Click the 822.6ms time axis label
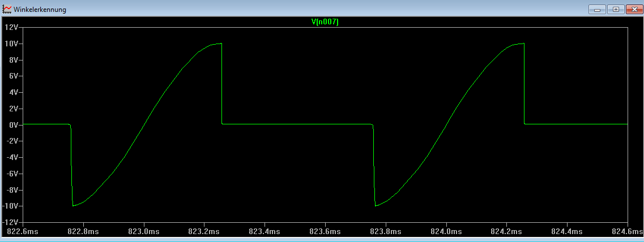The height and width of the screenshot is (242, 644). [23, 232]
